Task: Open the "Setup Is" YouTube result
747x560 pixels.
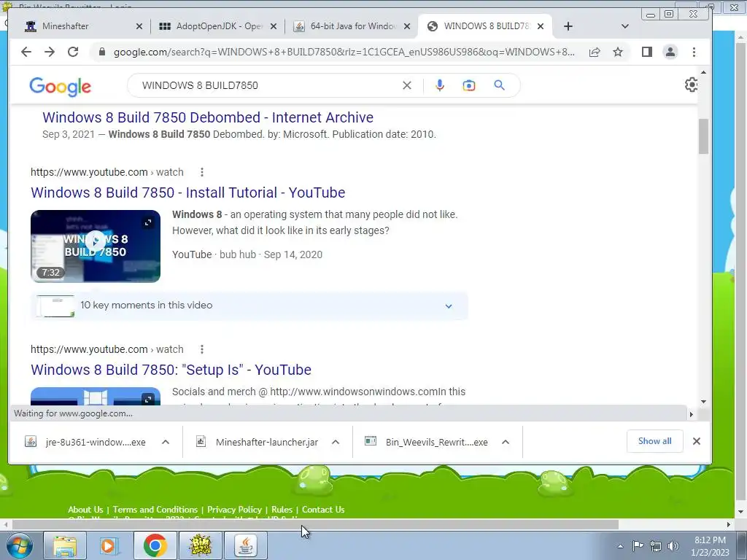Action: click(x=171, y=370)
